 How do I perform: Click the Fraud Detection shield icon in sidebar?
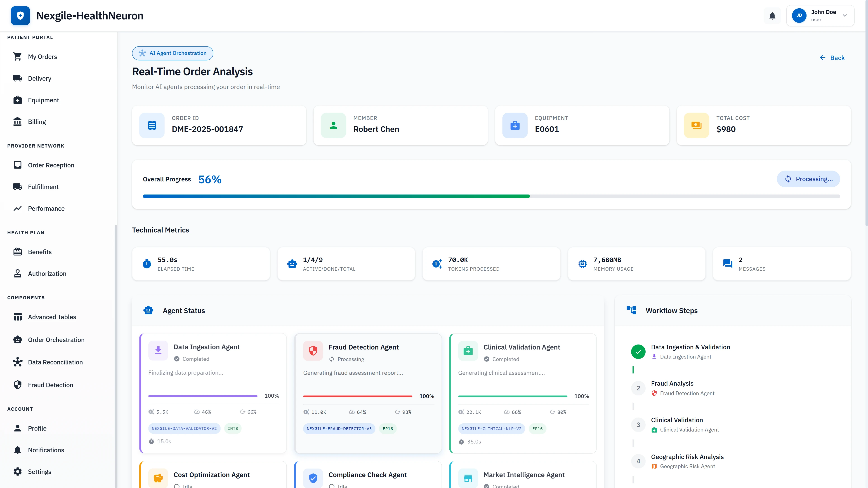[18, 385]
